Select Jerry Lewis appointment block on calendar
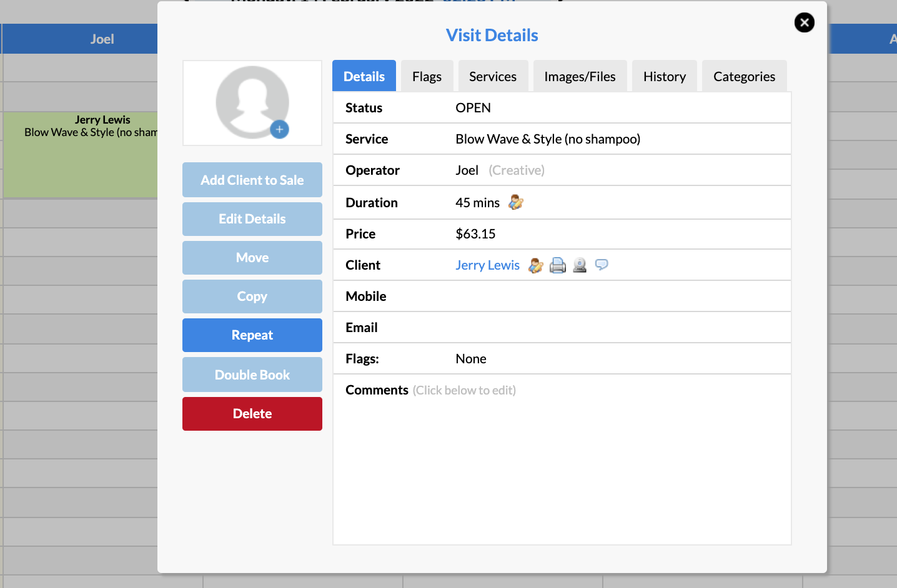 (81, 162)
